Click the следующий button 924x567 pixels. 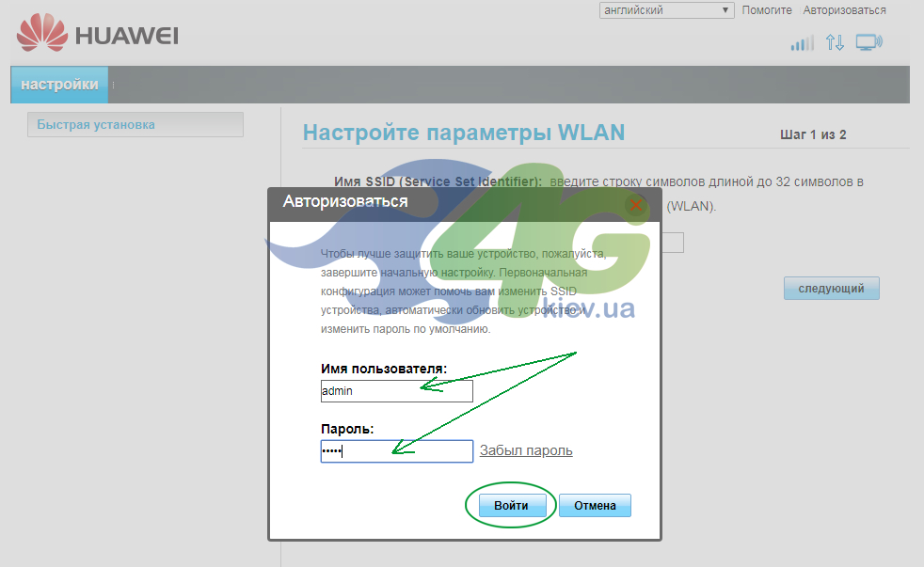(x=832, y=289)
